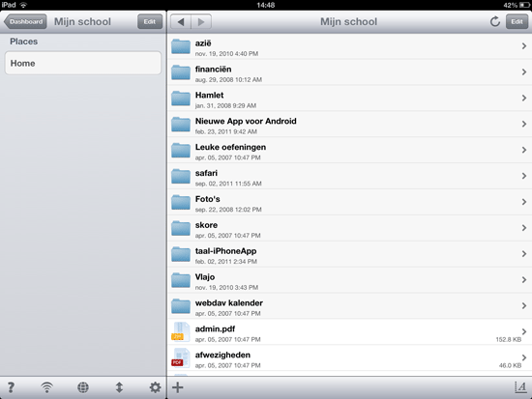Open settings gear icon
Image resolution: width=532 pixels, height=399 pixels.
pos(156,387)
